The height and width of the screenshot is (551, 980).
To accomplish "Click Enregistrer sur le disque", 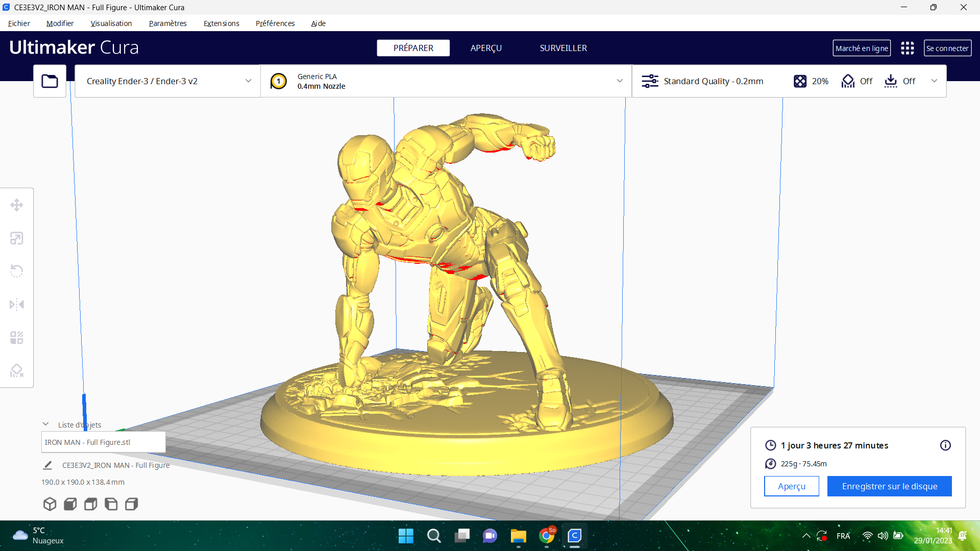I will coord(889,486).
